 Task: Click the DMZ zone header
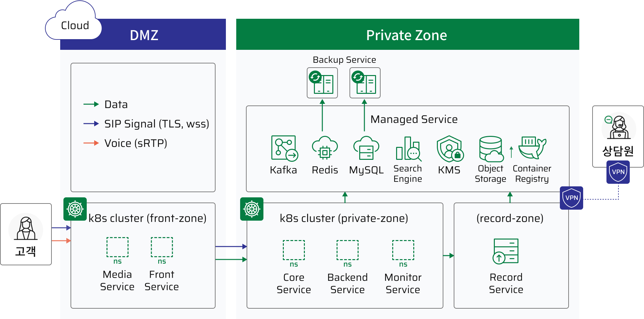[x=144, y=35]
